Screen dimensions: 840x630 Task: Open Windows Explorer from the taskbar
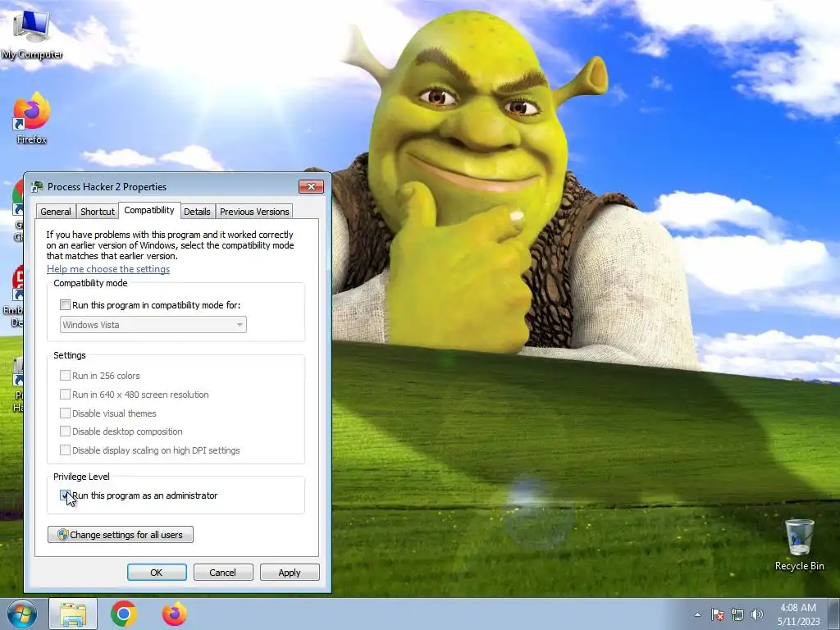click(73, 614)
